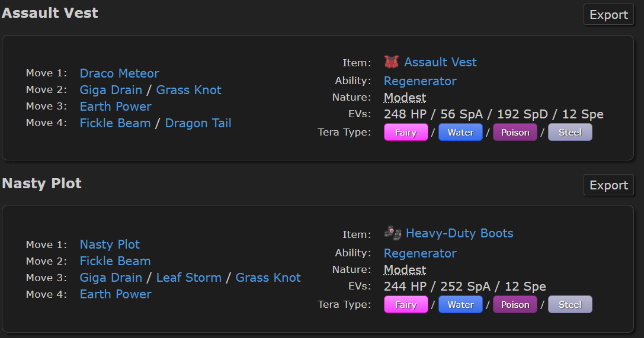
Task: Export the Nasty Plot set
Action: tap(608, 185)
